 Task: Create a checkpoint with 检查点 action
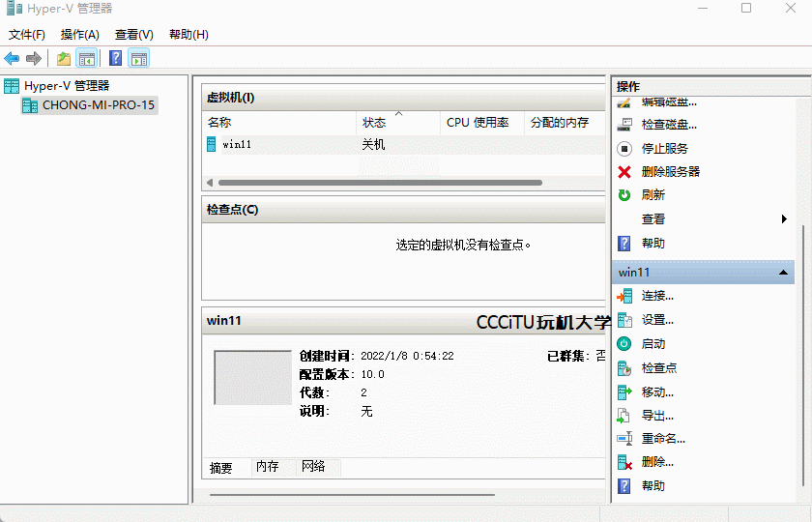(658, 368)
